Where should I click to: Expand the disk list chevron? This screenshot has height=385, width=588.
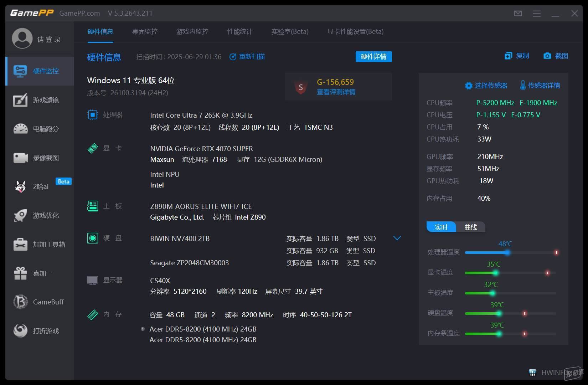397,238
